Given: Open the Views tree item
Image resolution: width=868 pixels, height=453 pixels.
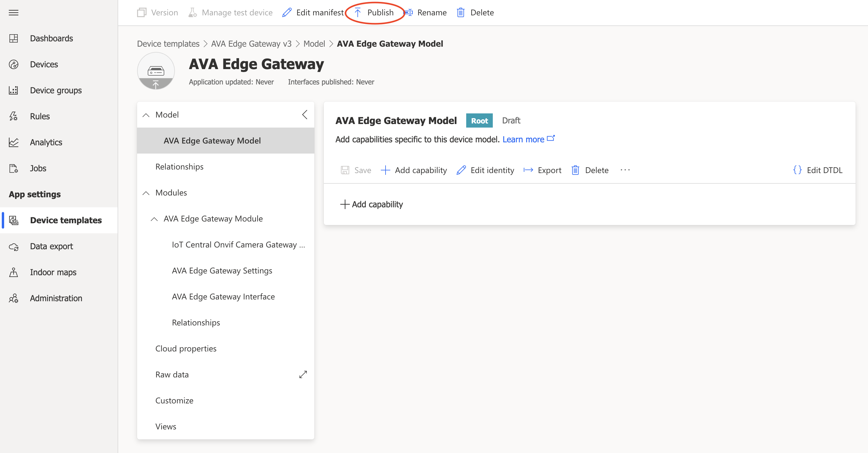Looking at the screenshot, I should (165, 426).
